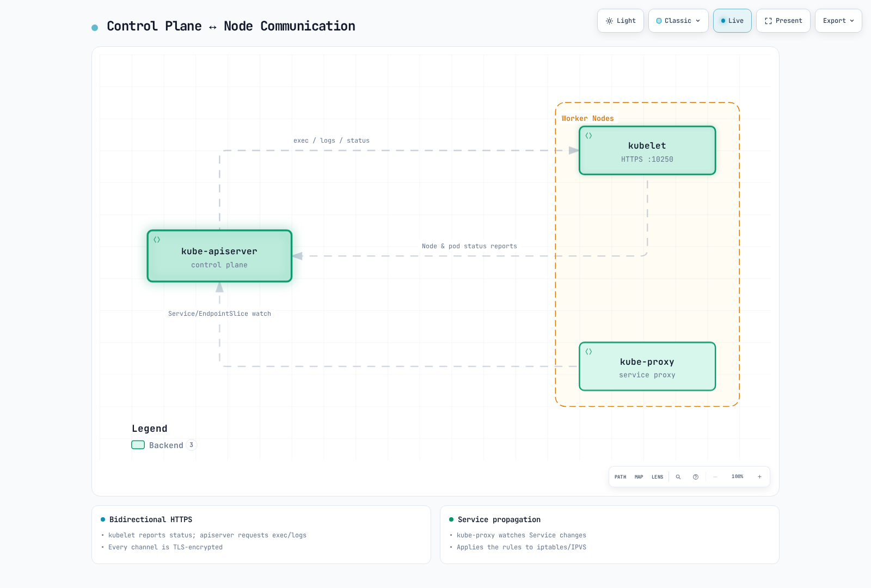
Task: Click the search magnifier icon in canvas toolbar
Action: [x=678, y=477]
